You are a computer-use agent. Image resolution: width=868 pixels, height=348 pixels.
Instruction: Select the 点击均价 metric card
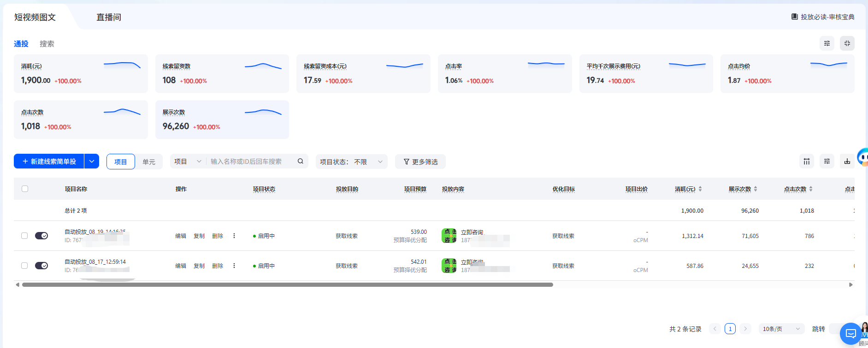[788, 74]
